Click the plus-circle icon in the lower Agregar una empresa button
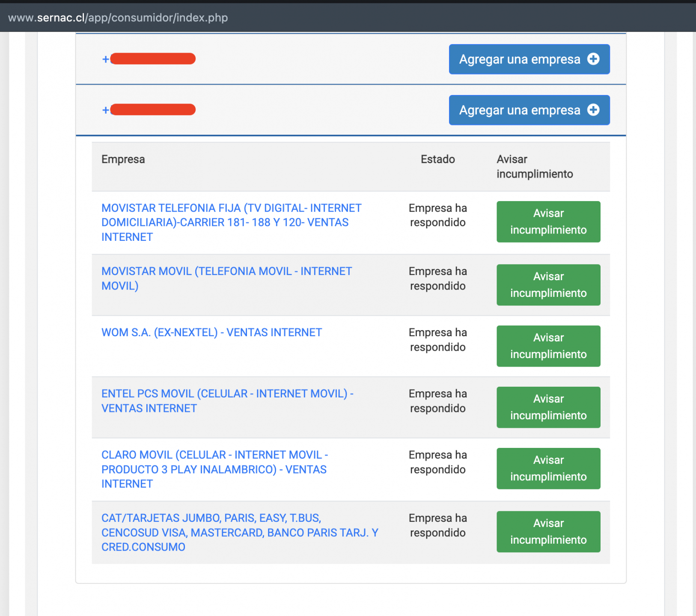Viewport: 696px width, 616px height. point(593,110)
